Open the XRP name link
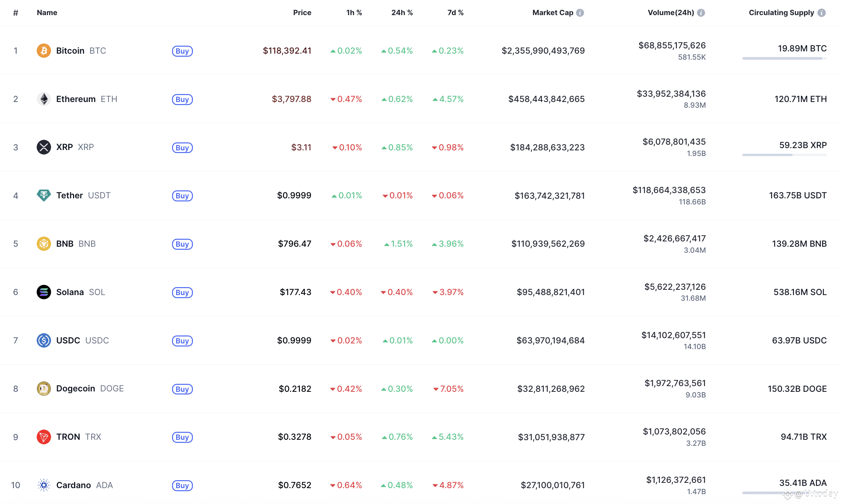This screenshot has width=841, height=504. click(75, 147)
